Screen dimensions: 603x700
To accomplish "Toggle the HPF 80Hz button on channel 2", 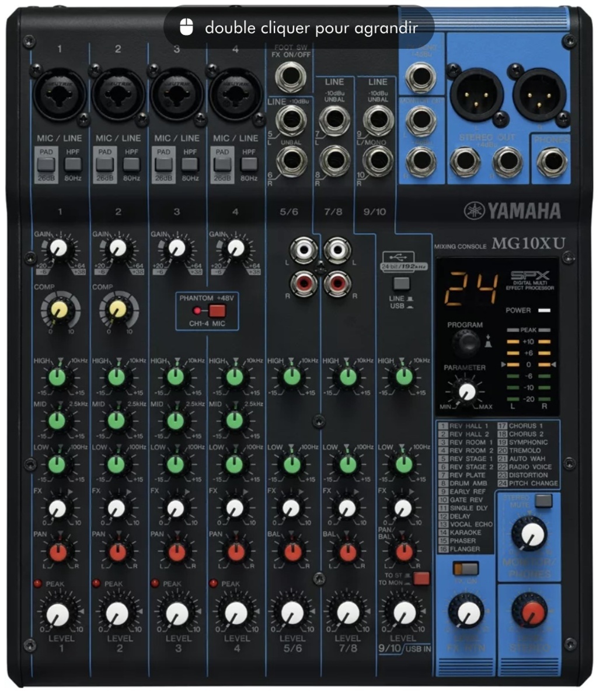I will point(131,164).
